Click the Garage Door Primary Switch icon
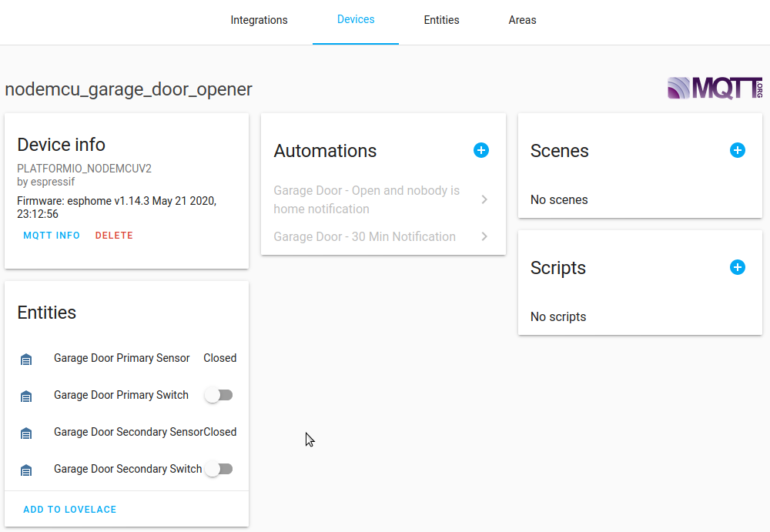 pos(26,396)
